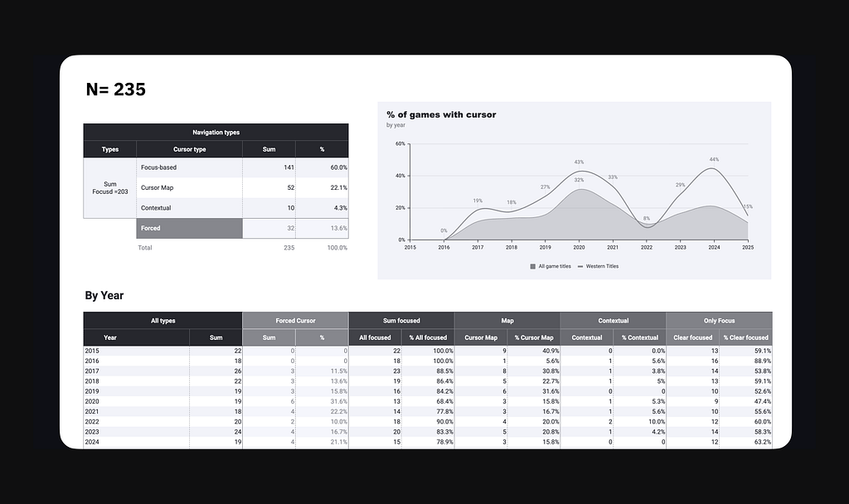Click the Types column header
The image size is (849, 504).
pos(110,149)
